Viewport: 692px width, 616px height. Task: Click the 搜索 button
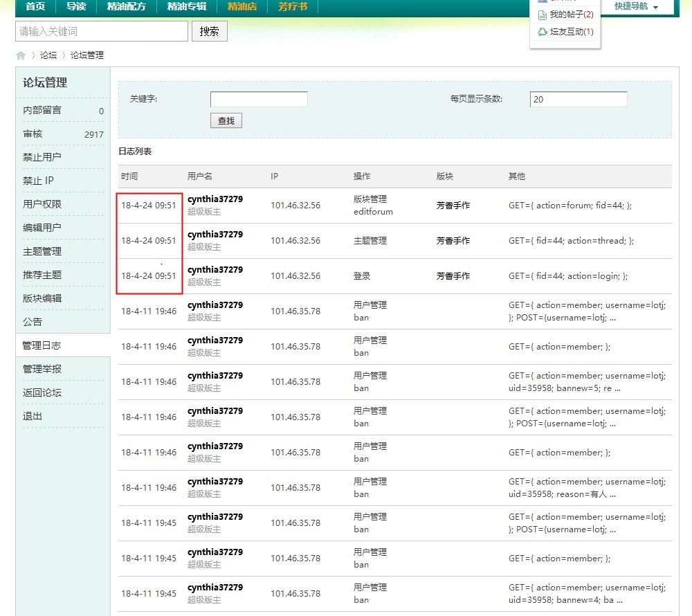click(x=209, y=31)
